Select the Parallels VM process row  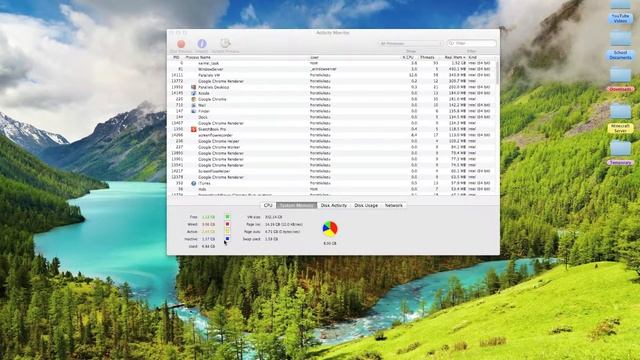[x=332, y=75]
